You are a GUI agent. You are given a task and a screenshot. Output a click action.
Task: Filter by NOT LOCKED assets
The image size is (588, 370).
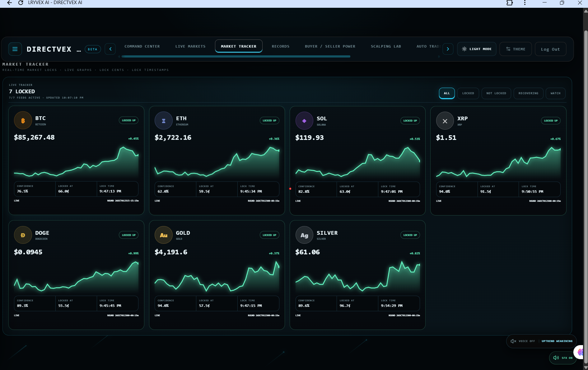point(496,93)
